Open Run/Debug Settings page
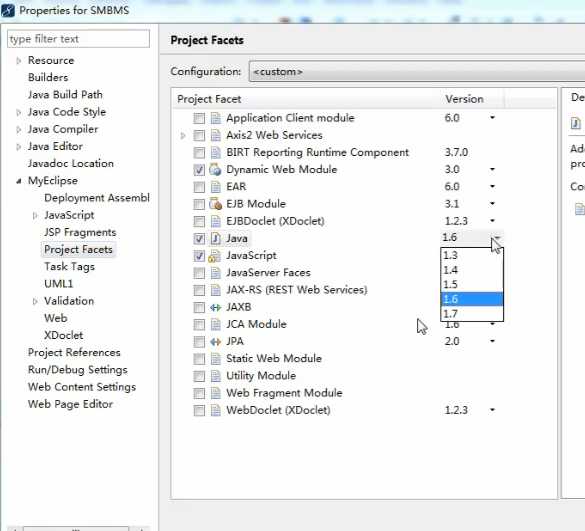585x531 pixels. 78,370
